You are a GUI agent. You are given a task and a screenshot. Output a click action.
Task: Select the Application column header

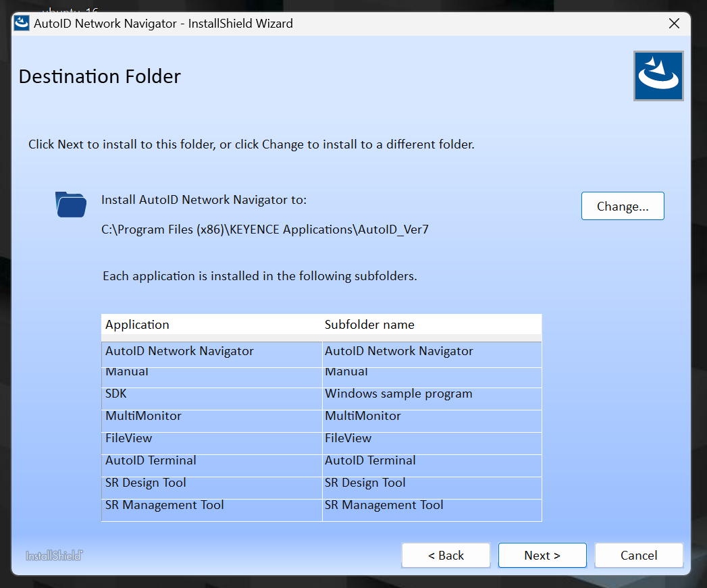click(212, 325)
